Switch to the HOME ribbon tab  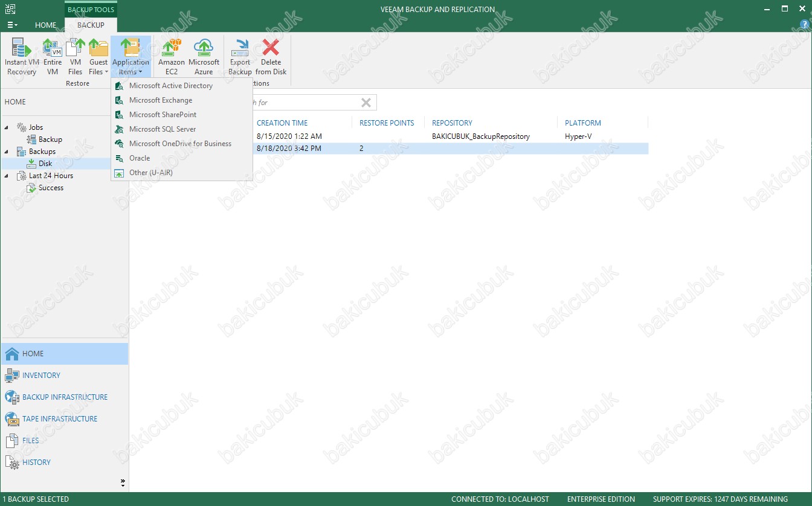click(x=46, y=25)
